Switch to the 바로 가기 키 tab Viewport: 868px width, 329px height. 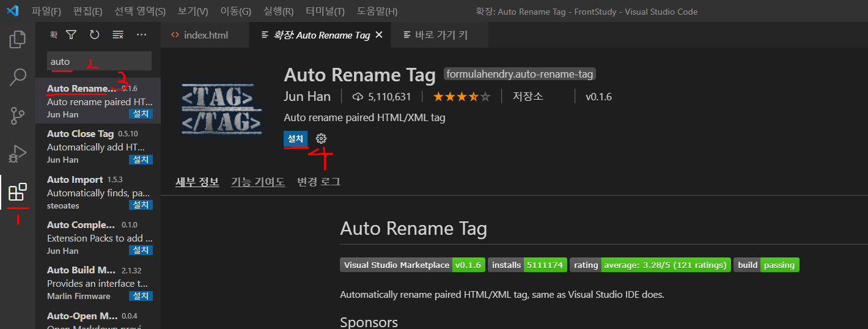[x=439, y=35]
